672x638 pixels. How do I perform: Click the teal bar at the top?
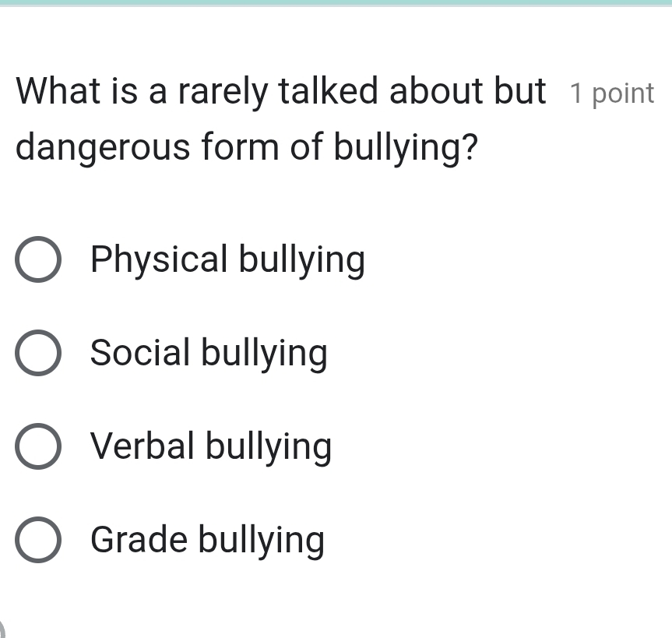pos(336,3)
